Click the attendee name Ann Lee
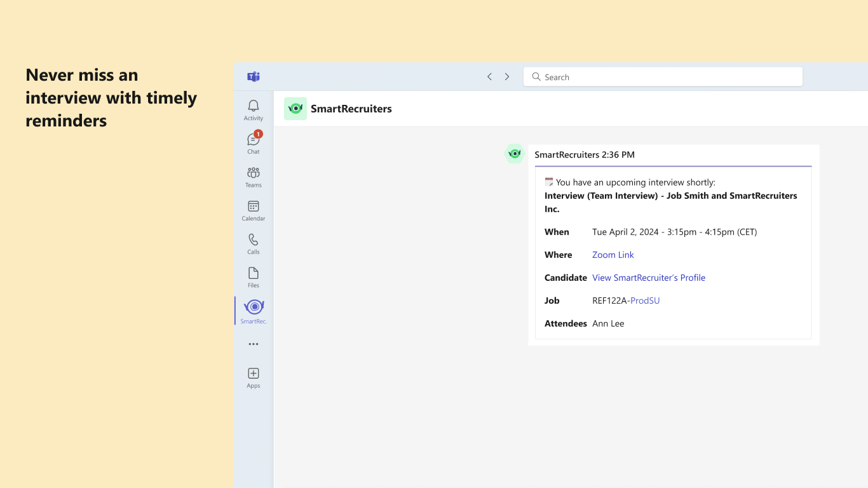The height and width of the screenshot is (488, 868). click(608, 323)
